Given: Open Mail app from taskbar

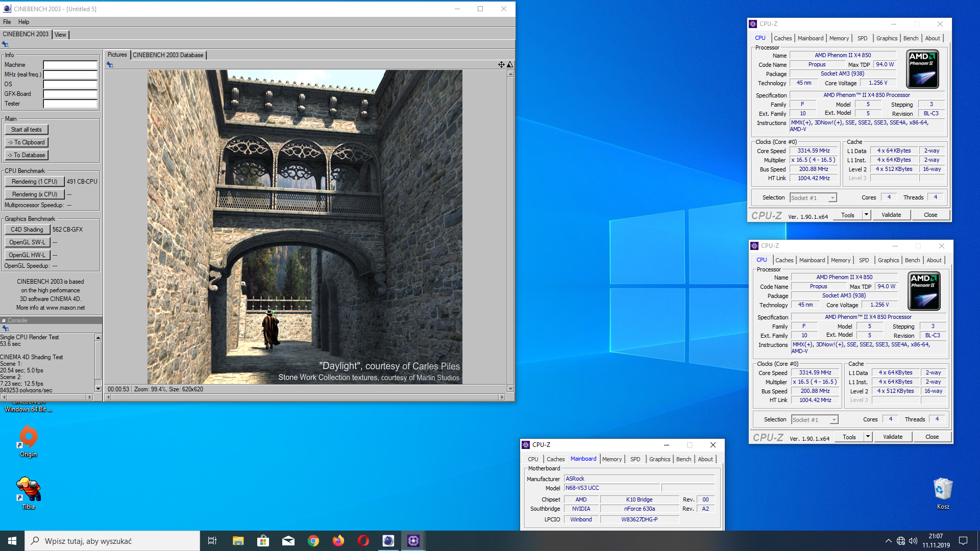Looking at the screenshot, I should click(x=288, y=541).
